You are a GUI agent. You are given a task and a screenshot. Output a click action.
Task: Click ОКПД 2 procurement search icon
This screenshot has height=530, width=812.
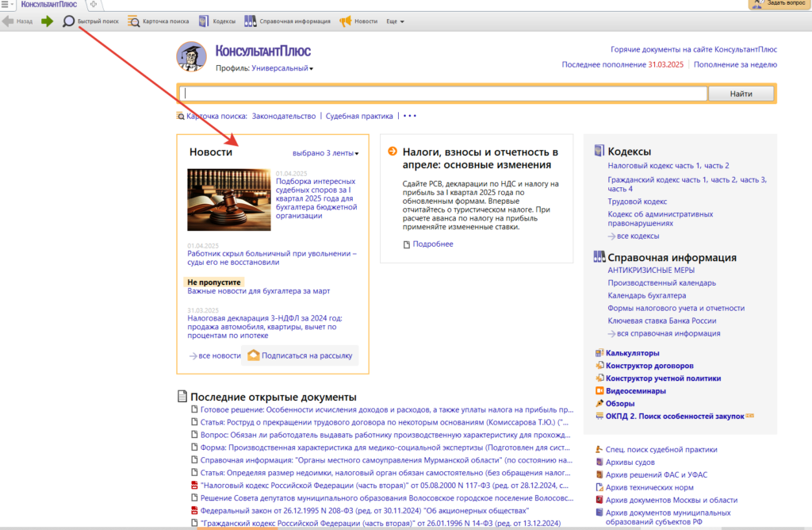[599, 416]
